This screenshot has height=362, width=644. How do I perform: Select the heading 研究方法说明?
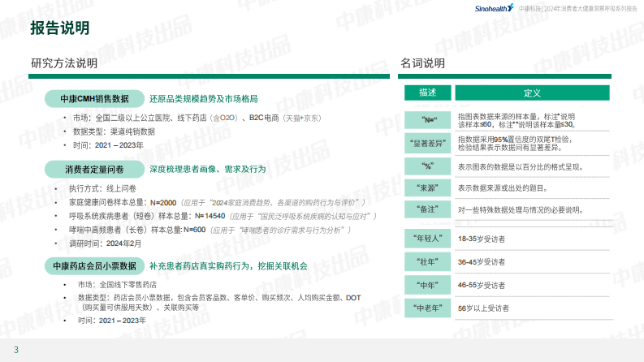coord(64,63)
